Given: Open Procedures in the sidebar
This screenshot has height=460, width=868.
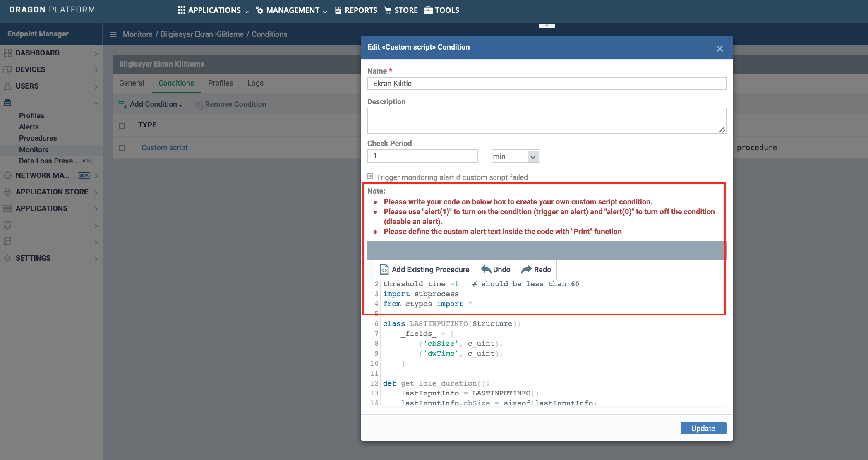Looking at the screenshot, I should click(38, 138).
